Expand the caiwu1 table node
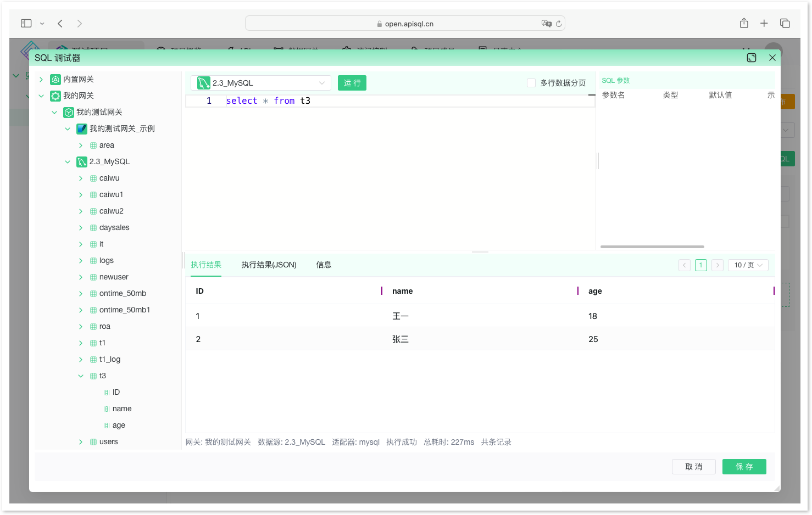Viewport: 812px width, 515px height. click(x=81, y=195)
